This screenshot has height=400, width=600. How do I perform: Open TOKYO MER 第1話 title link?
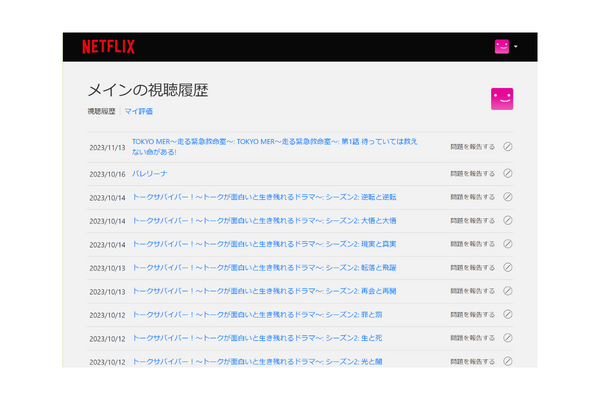point(275,147)
